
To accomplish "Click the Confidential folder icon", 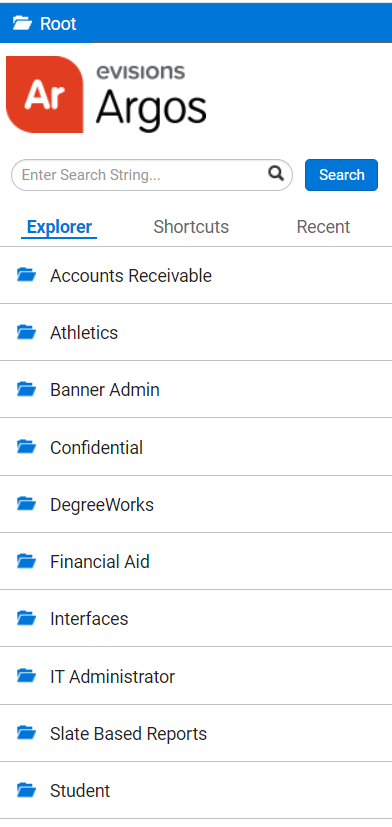I will pyautogui.click(x=26, y=447).
